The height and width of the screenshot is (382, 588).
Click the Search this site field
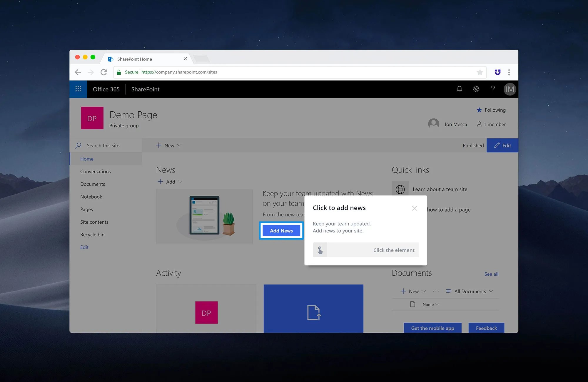pyautogui.click(x=103, y=145)
